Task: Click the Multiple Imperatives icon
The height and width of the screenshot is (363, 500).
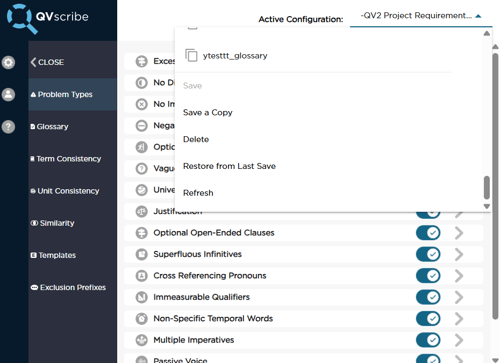Action: tap(142, 340)
